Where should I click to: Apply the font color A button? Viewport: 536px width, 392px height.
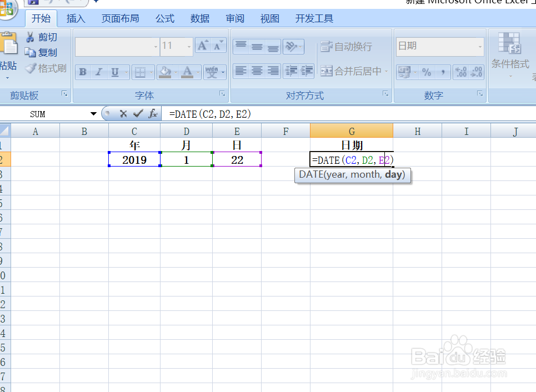(187, 72)
